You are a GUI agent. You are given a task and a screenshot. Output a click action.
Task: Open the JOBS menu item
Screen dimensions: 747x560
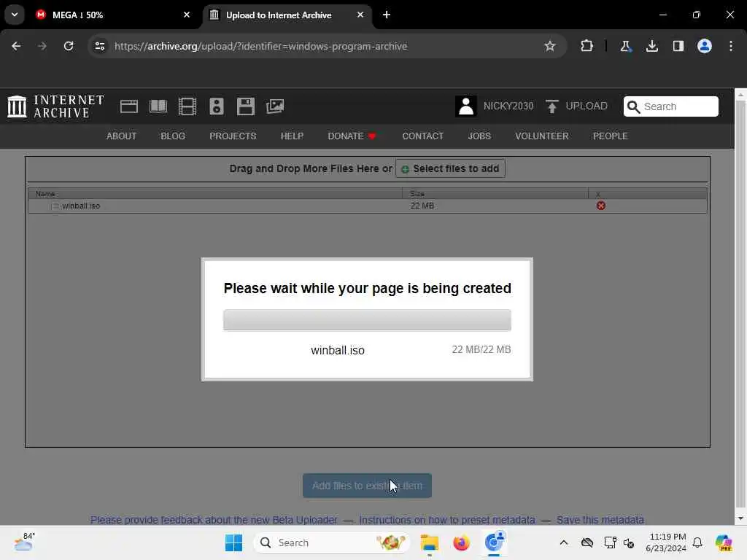(x=479, y=136)
